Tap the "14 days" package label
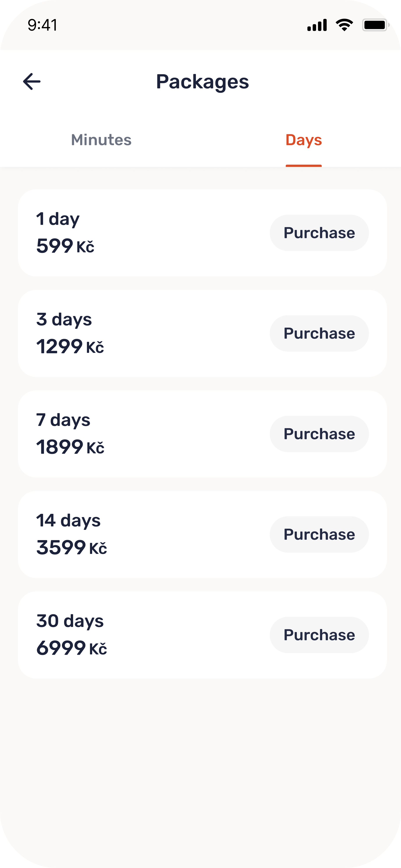Viewport: 401px width, 868px height. 69,521
